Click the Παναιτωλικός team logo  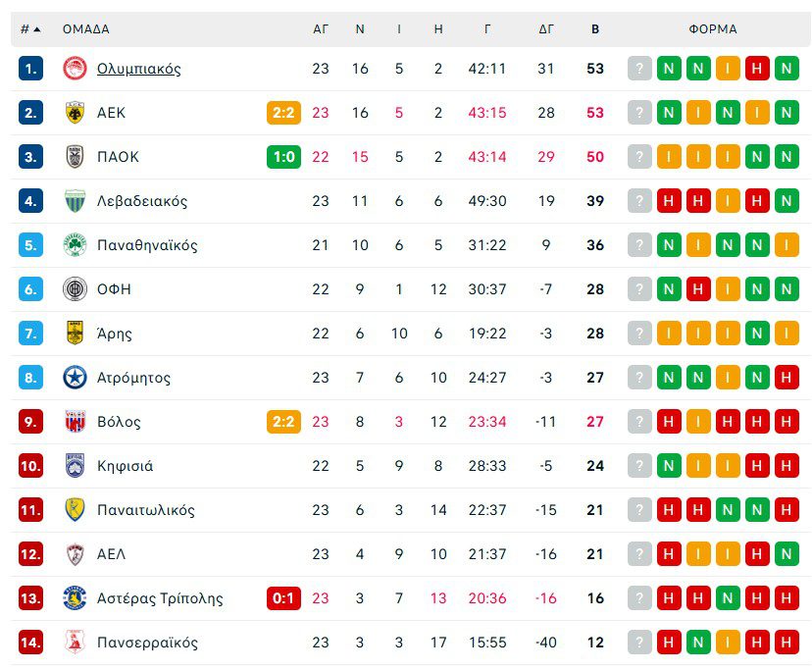tap(75, 510)
